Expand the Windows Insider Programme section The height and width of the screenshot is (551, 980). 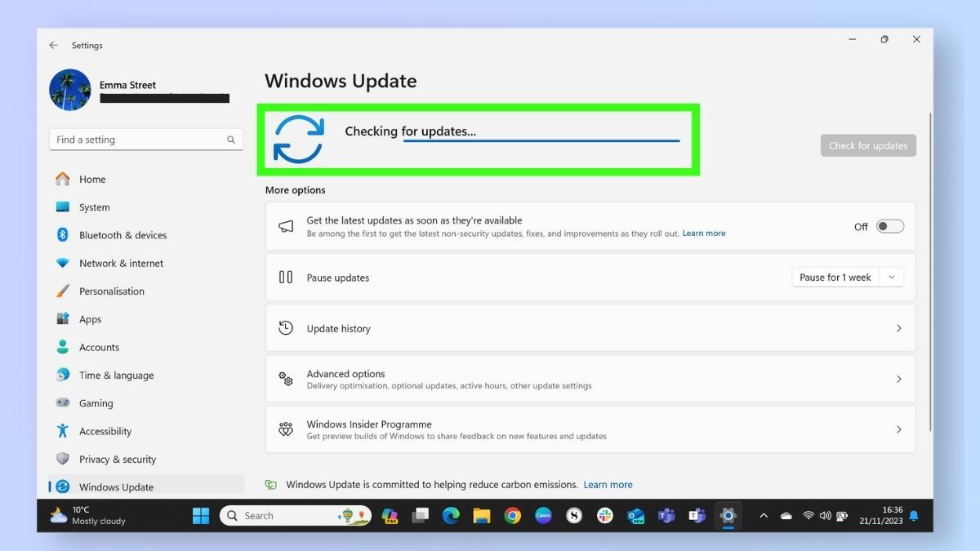pyautogui.click(x=590, y=429)
